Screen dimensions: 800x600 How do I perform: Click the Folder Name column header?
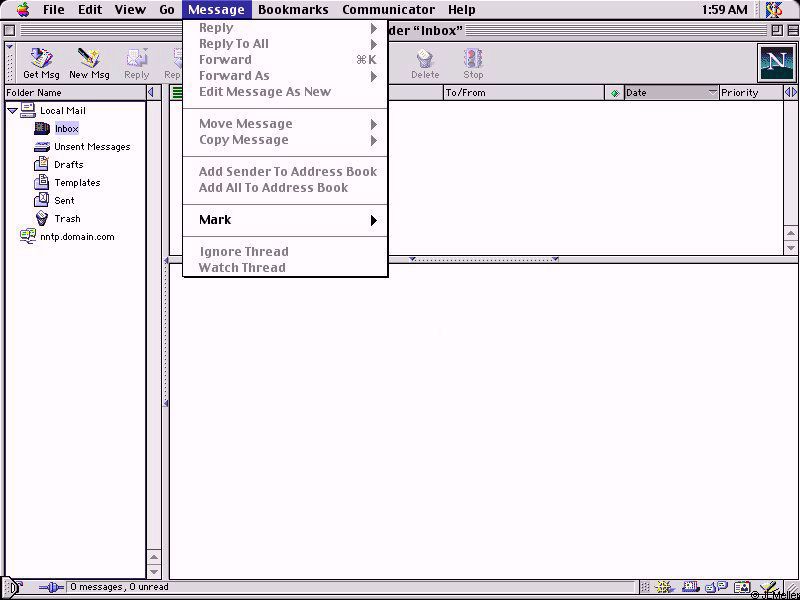76,92
